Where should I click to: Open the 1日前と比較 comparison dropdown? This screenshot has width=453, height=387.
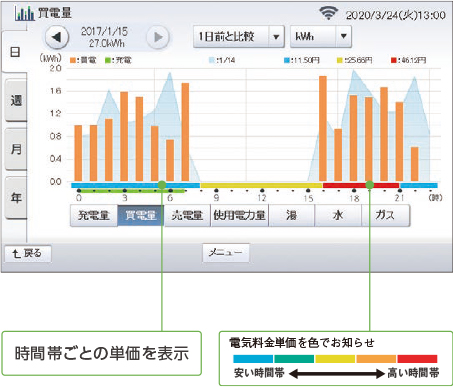click(x=239, y=36)
